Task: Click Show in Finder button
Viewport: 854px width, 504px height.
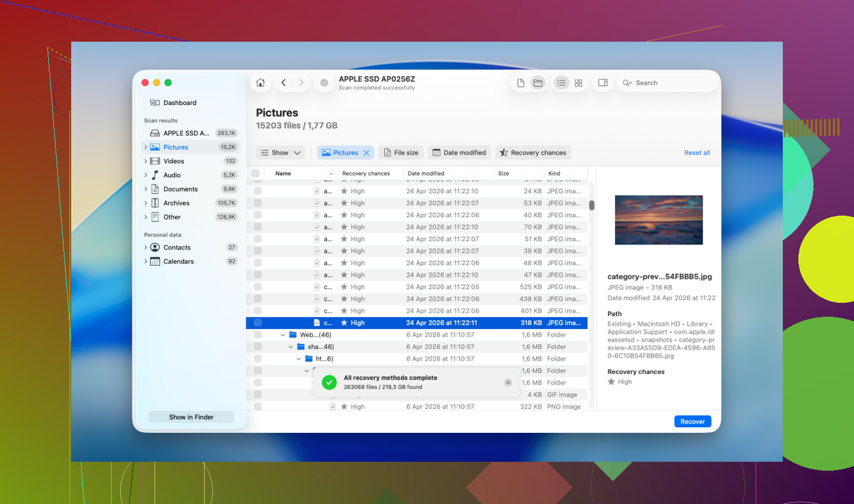Action: pos(191,417)
